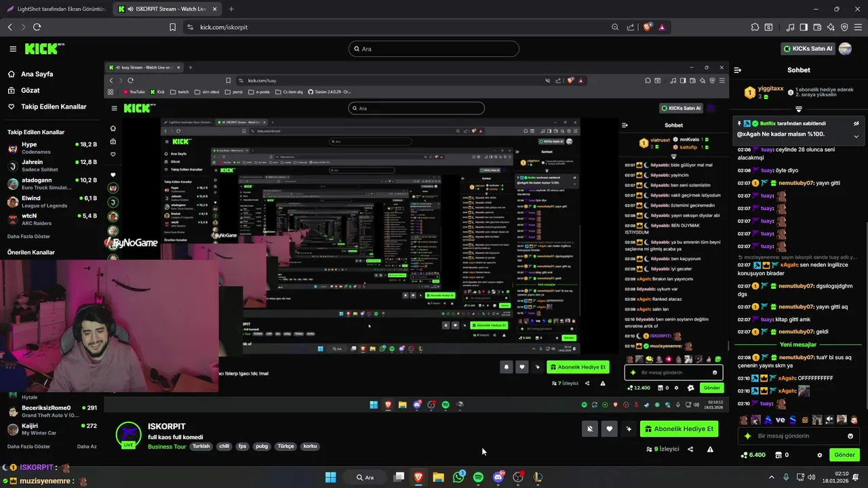This screenshot has height=488, width=868.
Task: Toggle the browser sidebar panel
Action: point(804,27)
